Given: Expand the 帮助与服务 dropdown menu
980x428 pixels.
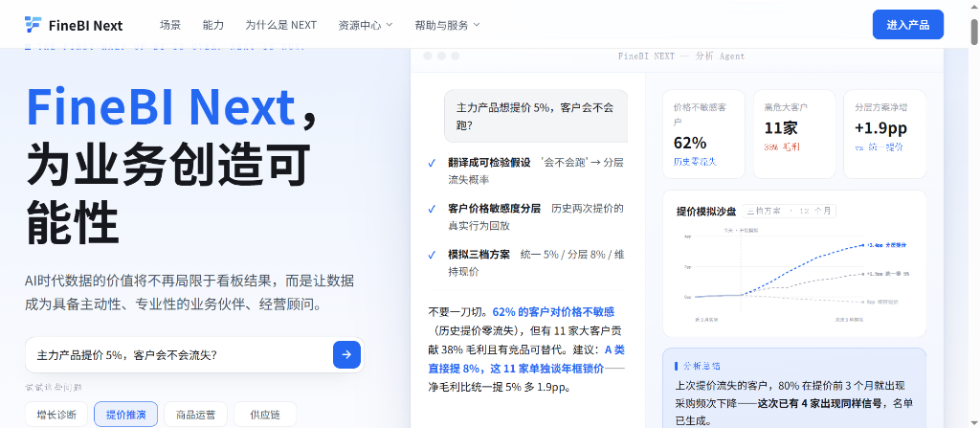Looking at the screenshot, I should point(448,25).
